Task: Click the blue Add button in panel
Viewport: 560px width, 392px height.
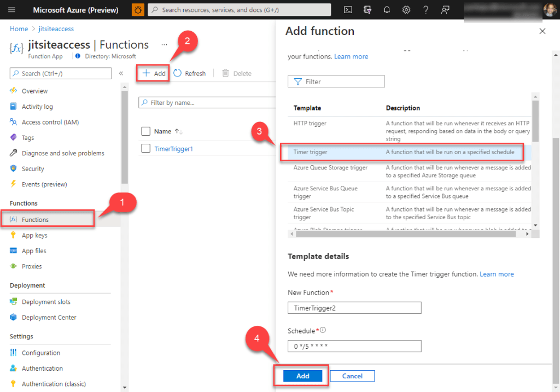Action: pyautogui.click(x=302, y=376)
